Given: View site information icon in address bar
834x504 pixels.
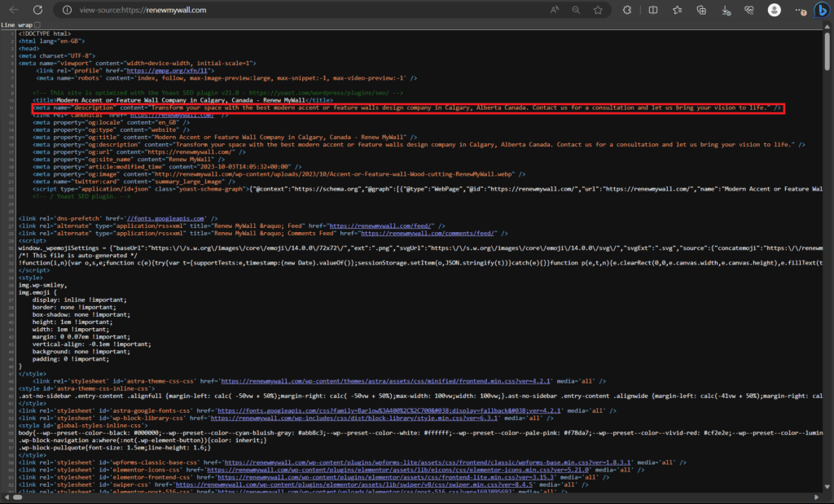Looking at the screenshot, I should click(x=67, y=10).
